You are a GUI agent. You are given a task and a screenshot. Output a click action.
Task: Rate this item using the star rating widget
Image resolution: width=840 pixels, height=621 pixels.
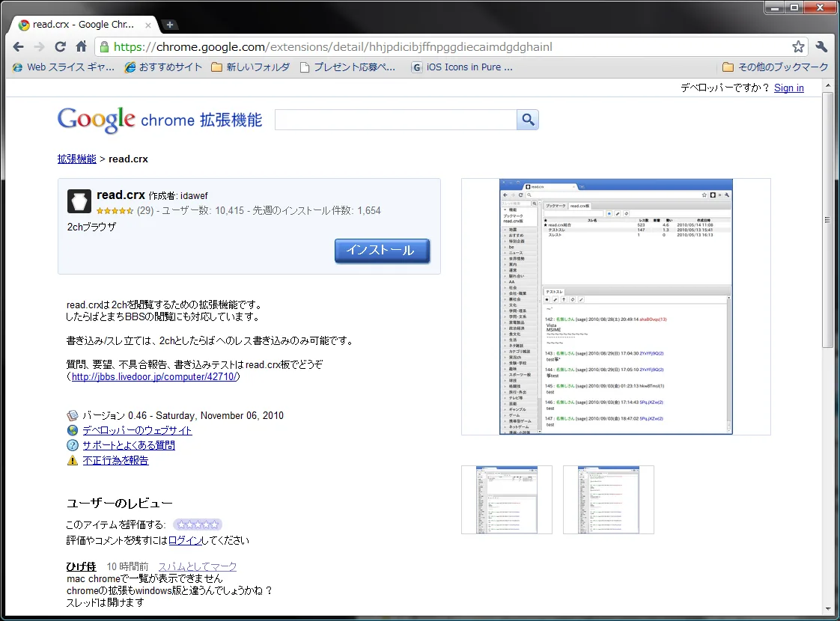pyautogui.click(x=198, y=524)
